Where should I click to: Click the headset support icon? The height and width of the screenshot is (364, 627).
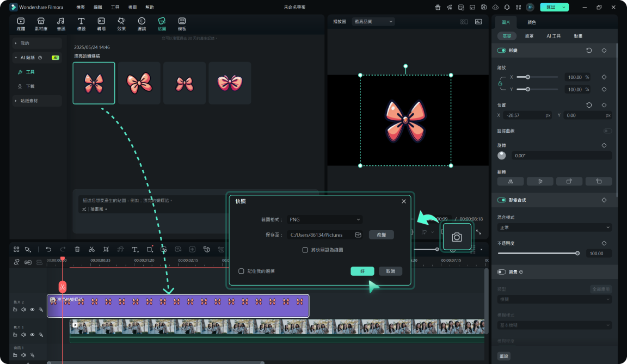click(x=507, y=7)
